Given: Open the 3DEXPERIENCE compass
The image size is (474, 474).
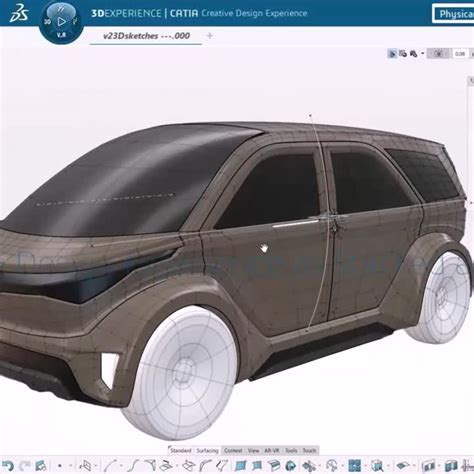Looking at the screenshot, I should [61, 22].
